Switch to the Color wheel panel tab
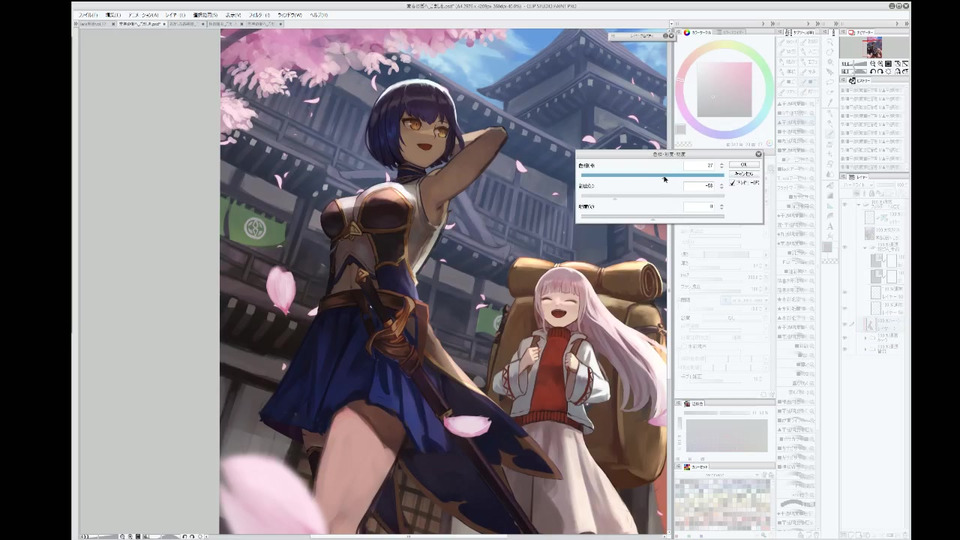 [x=698, y=32]
